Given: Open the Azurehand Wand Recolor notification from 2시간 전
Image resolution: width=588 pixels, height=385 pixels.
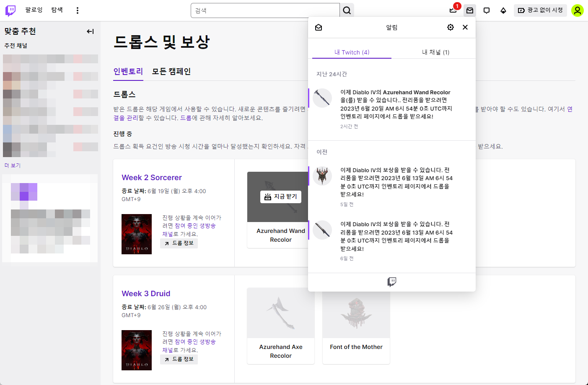Looking at the screenshot, I should pyautogui.click(x=392, y=109).
